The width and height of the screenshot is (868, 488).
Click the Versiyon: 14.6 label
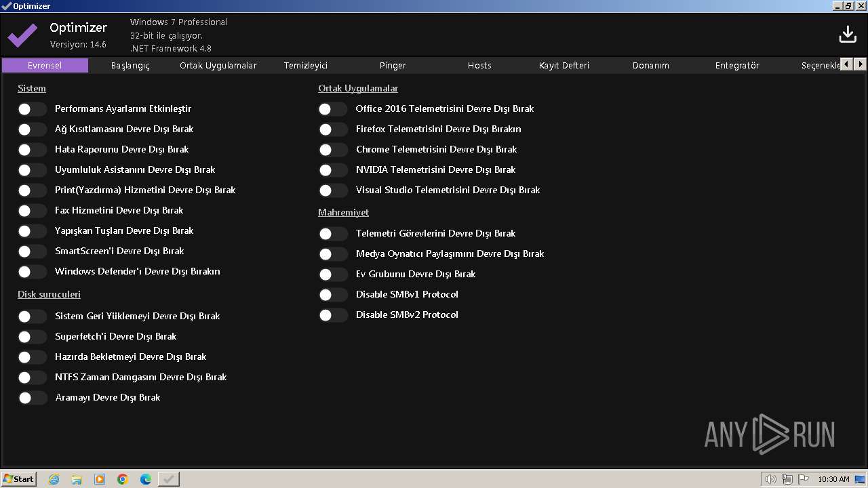tap(78, 45)
